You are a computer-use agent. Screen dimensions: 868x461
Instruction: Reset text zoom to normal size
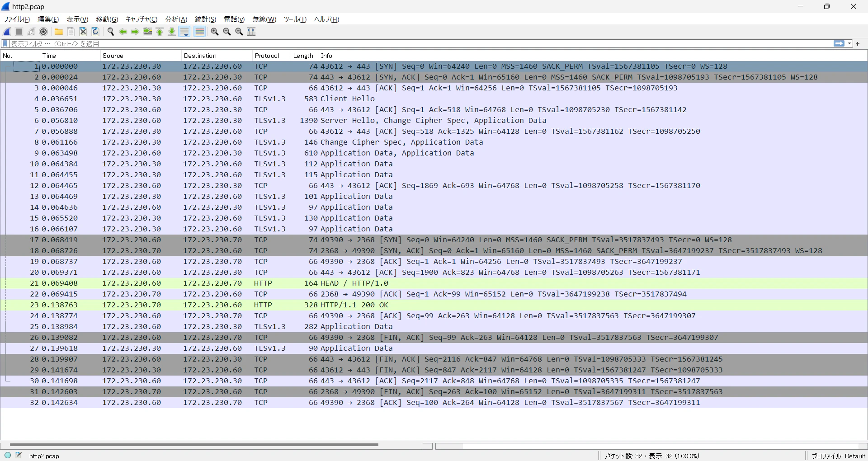(x=239, y=32)
